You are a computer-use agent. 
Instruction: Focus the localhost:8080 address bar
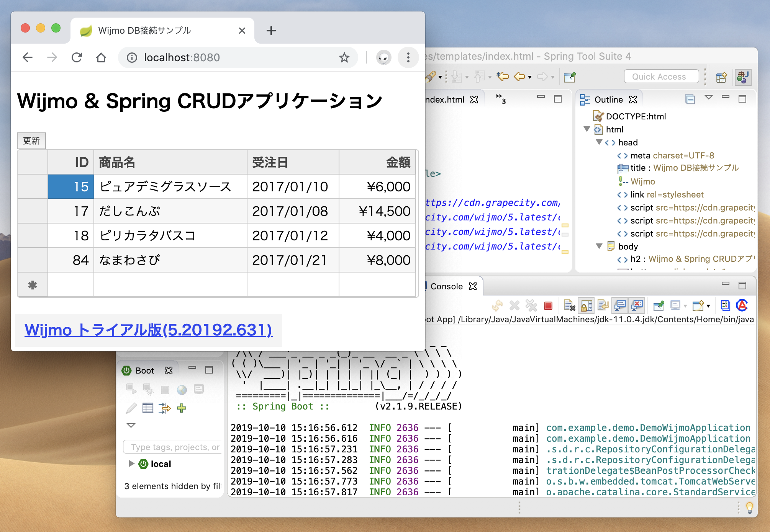point(238,57)
